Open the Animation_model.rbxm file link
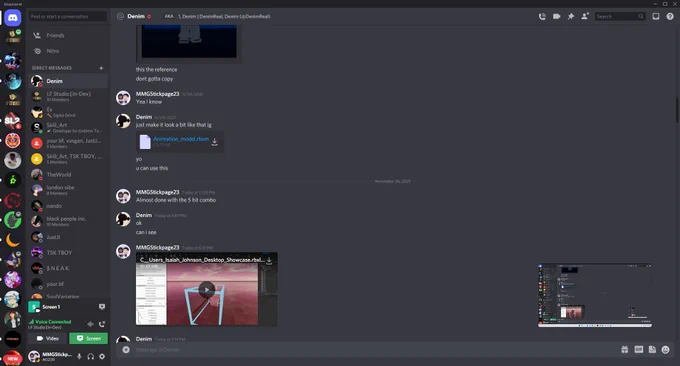This screenshot has width=680, height=366. click(181, 139)
